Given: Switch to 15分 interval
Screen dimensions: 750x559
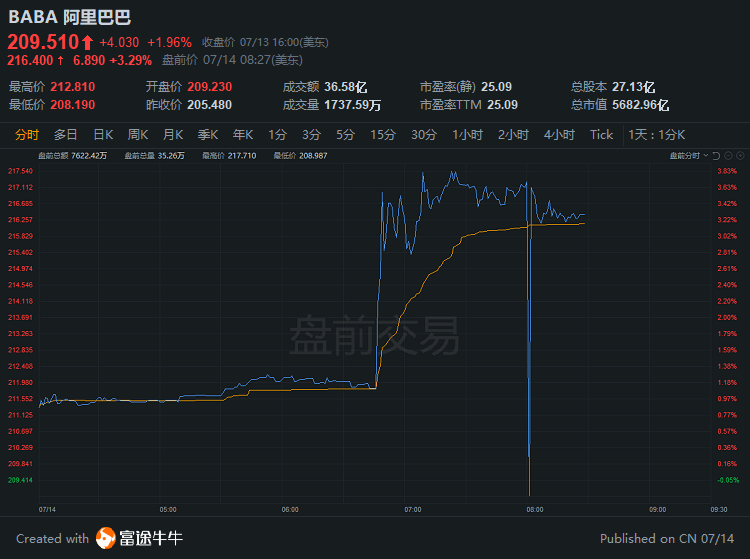Looking at the screenshot, I should click(x=383, y=135).
